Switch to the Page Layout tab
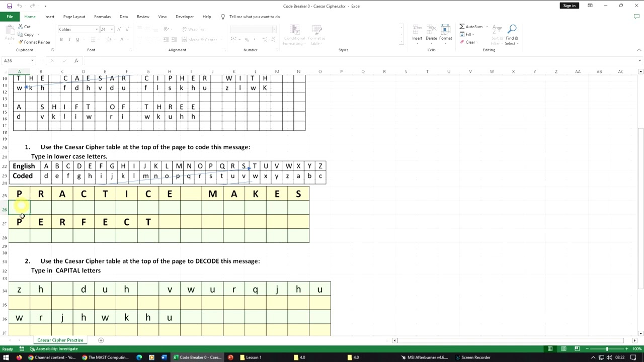 point(74,17)
